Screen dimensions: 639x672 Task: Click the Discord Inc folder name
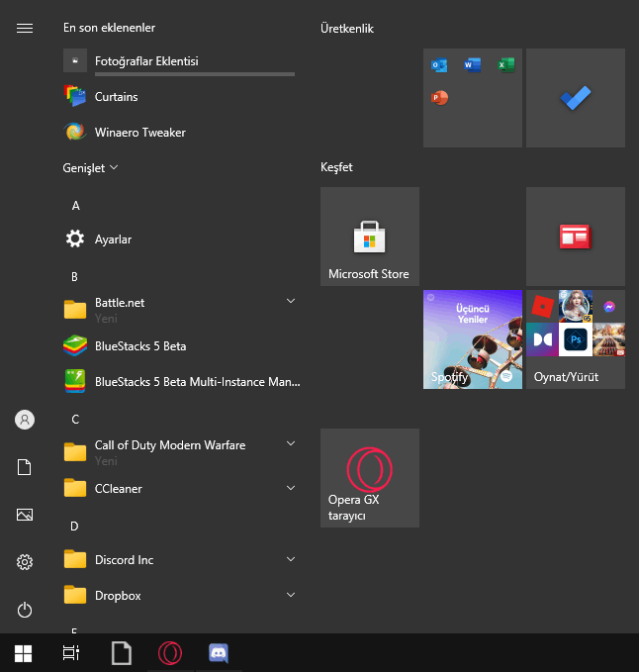125,560
